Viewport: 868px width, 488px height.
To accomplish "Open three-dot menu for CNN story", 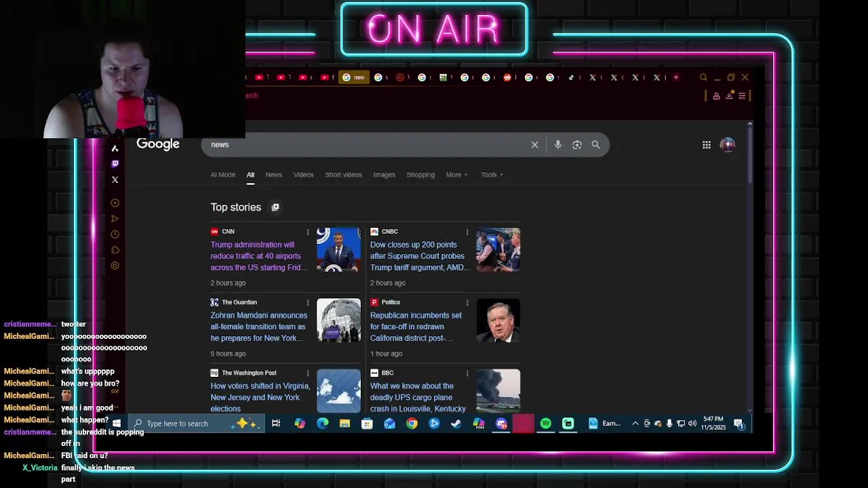I will pyautogui.click(x=308, y=232).
